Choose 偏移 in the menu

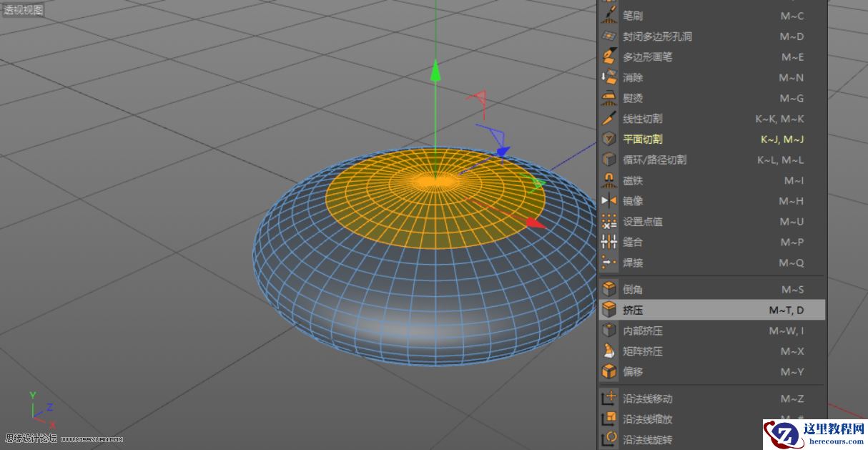[633, 372]
